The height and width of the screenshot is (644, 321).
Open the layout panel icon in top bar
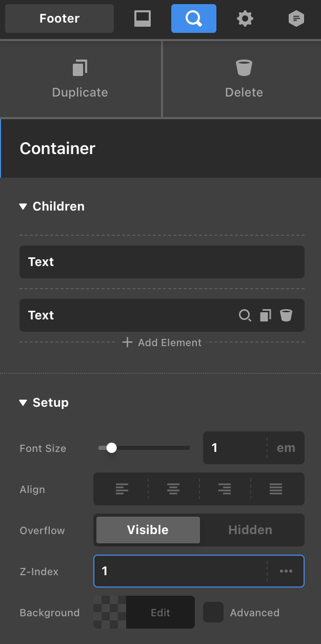143,19
